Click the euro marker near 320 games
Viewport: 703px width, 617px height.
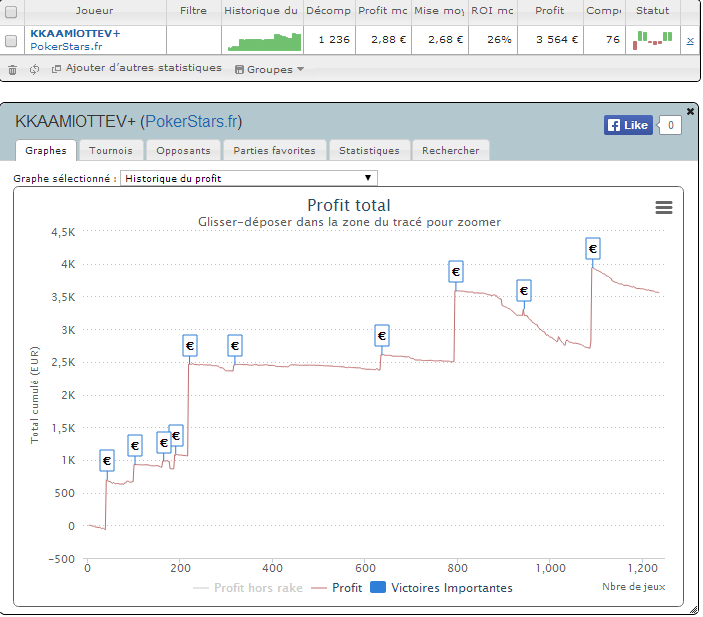coord(234,345)
